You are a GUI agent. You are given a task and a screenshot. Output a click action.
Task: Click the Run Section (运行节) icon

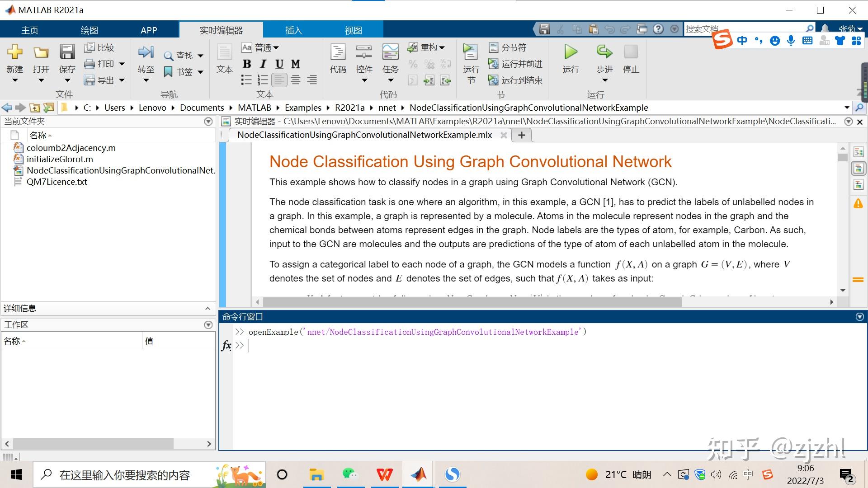[x=471, y=52]
